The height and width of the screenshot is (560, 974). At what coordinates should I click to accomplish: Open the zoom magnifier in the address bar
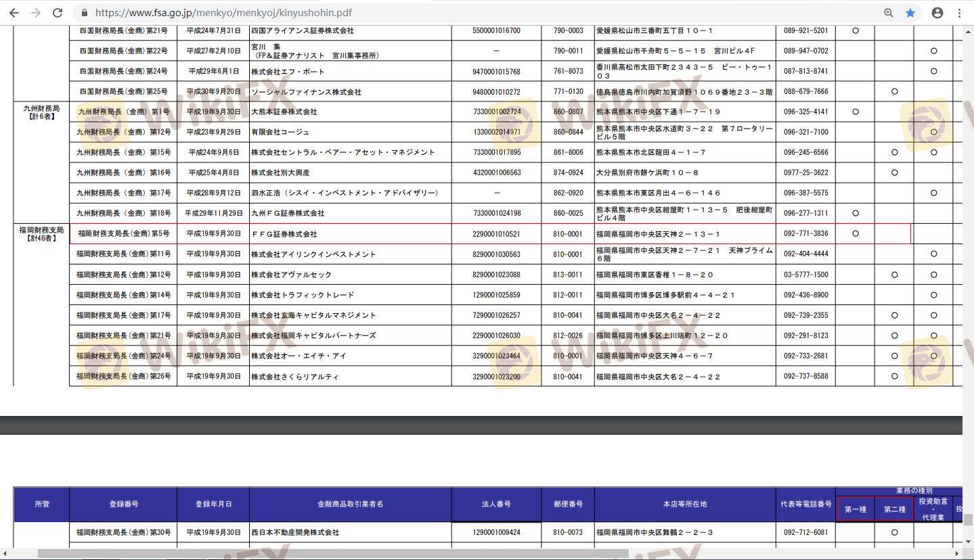[889, 13]
